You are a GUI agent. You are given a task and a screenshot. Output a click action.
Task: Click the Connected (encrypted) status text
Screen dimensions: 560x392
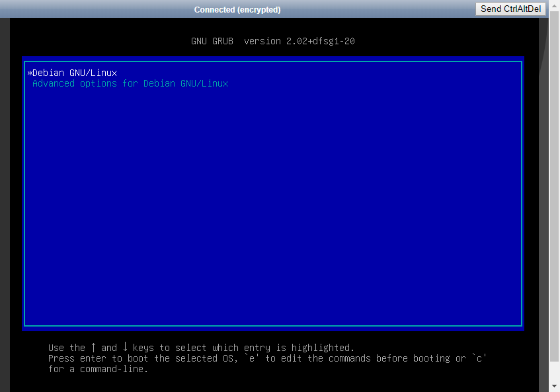237,9
